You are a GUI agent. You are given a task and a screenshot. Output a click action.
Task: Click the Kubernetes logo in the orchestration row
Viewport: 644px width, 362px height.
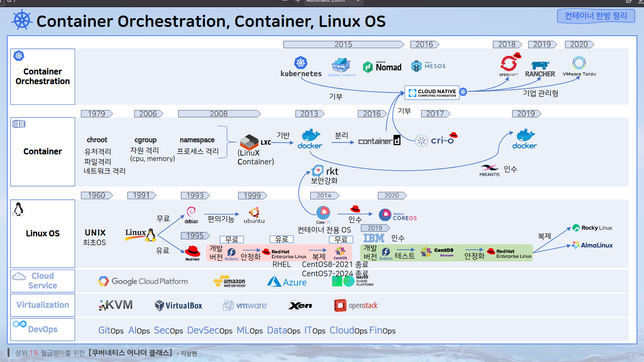click(301, 67)
